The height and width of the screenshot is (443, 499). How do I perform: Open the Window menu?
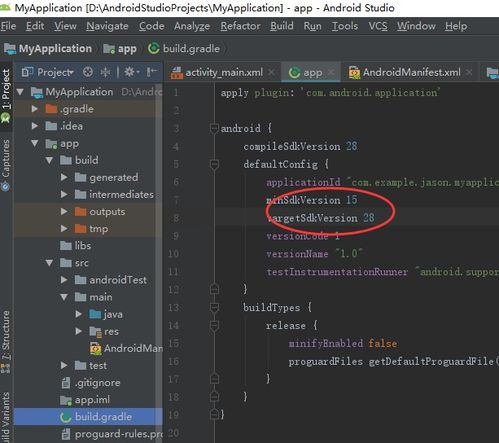pyautogui.click(x=416, y=26)
